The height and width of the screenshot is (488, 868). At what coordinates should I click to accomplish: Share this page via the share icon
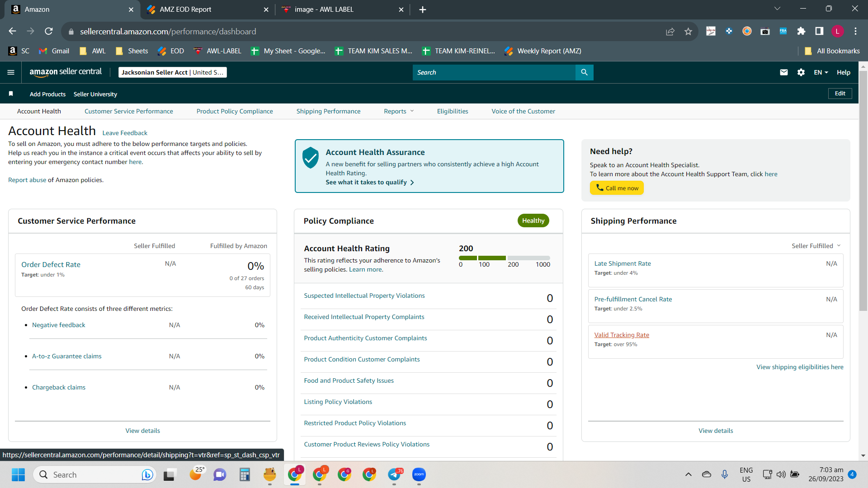pos(670,31)
